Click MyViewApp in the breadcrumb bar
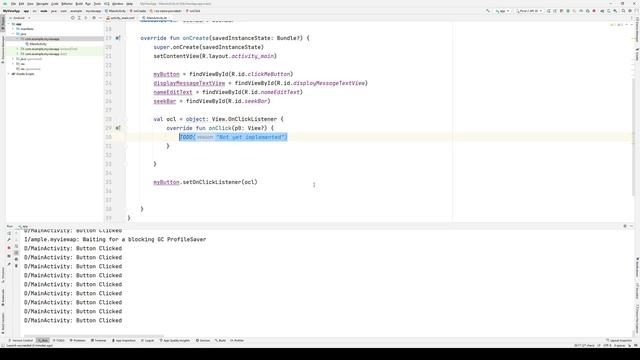 [x=11, y=11]
